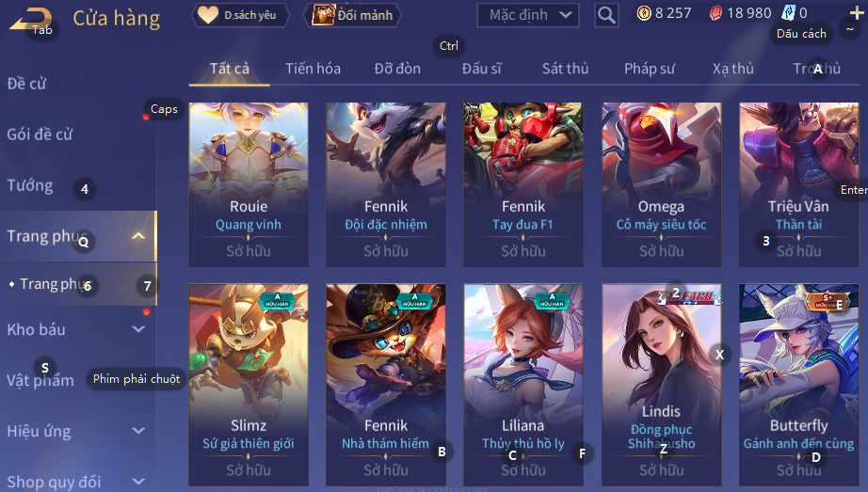Open Tướng in the sidebar
Screen dimensions: 868x492
pyautogui.click(x=30, y=184)
